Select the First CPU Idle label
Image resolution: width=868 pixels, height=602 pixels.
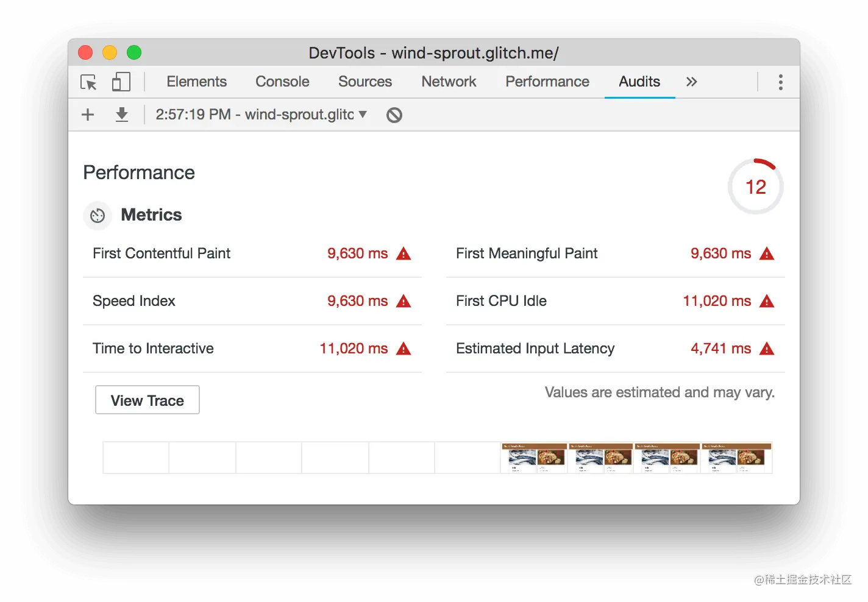coord(501,301)
